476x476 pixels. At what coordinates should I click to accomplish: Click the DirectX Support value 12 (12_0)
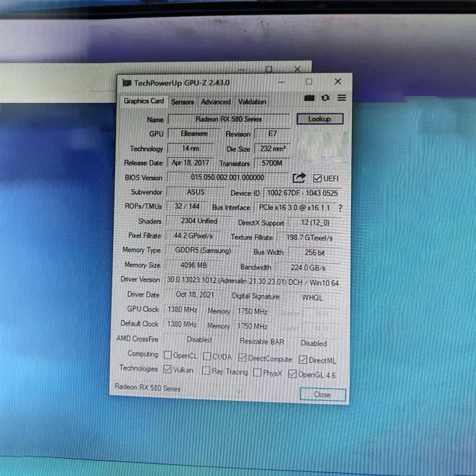(315, 223)
